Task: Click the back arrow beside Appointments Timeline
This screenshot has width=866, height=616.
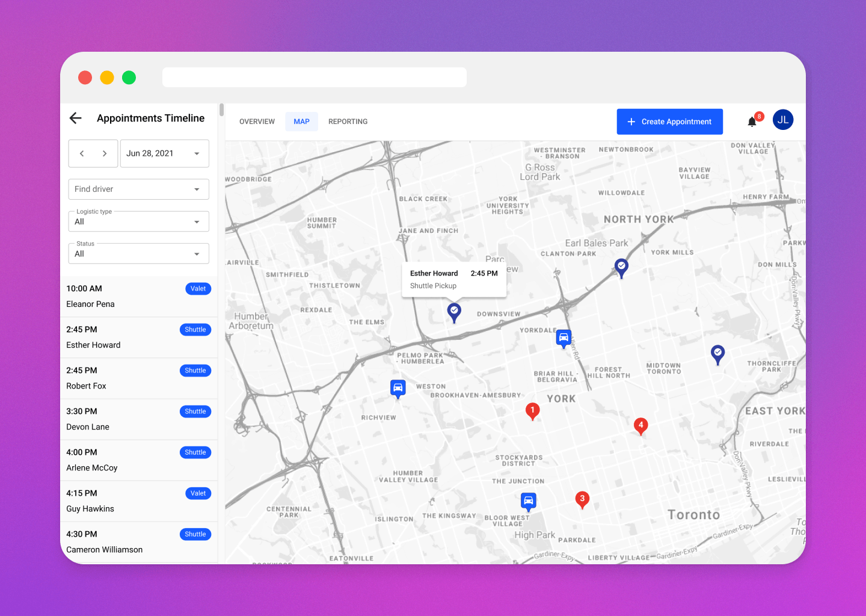Action: coord(75,118)
